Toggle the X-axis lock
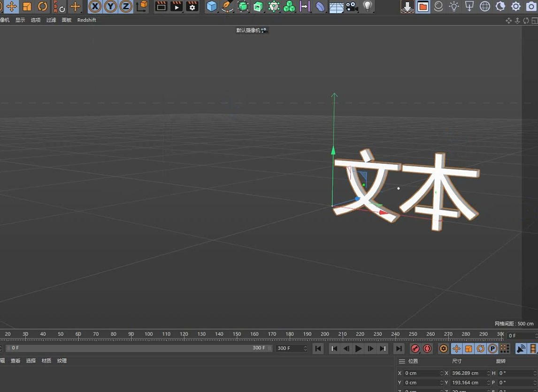Screen dimensions: 538x392 tap(95, 7)
